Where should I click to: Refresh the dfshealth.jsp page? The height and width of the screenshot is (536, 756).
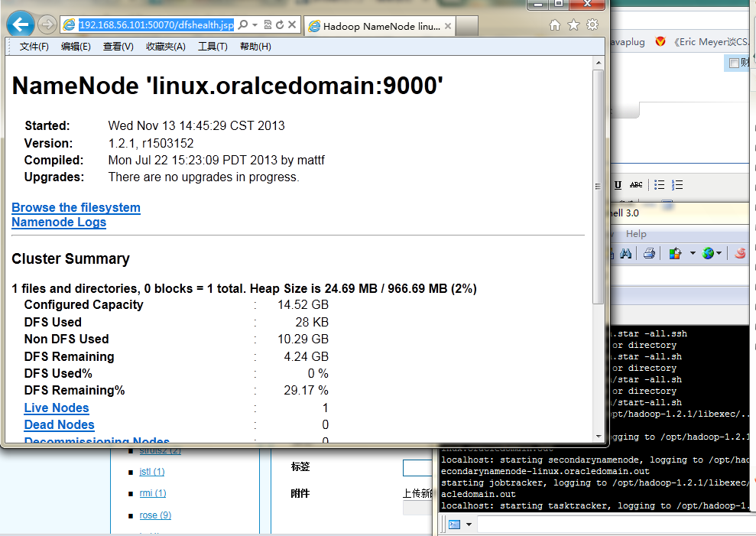coord(280,24)
